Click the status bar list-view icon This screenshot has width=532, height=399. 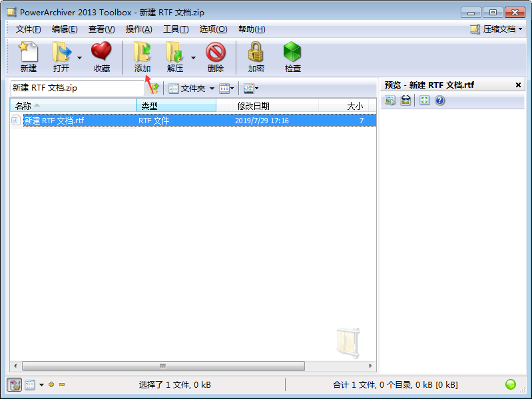[30, 385]
